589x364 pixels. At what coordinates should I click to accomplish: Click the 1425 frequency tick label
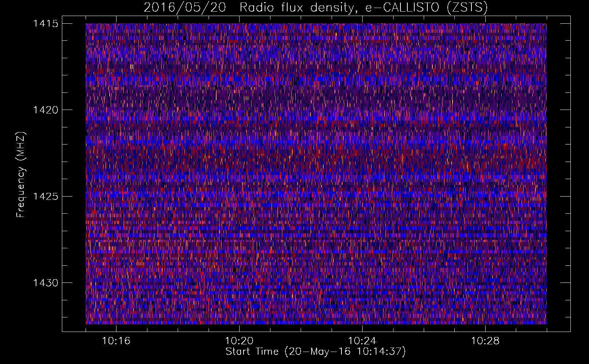pyautogui.click(x=46, y=197)
